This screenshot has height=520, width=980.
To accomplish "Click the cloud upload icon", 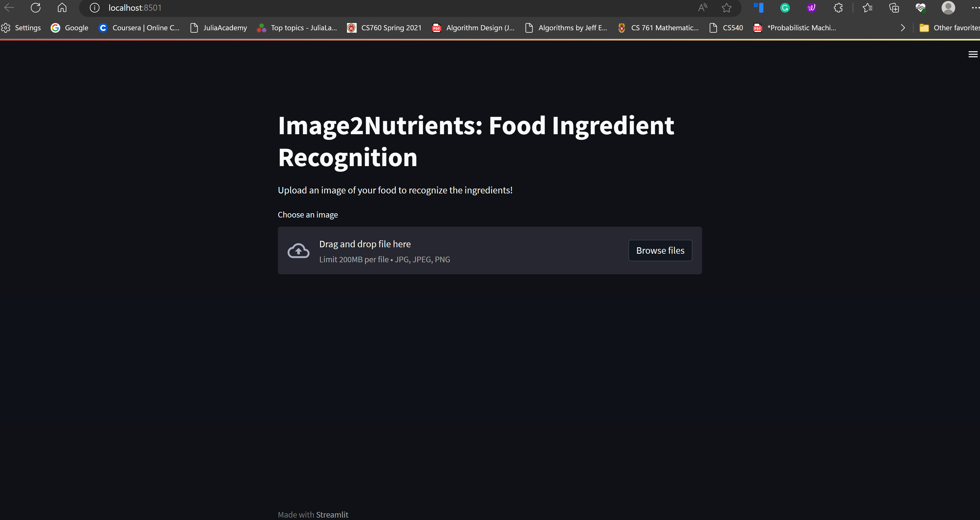I will pyautogui.click(x=298, y=251).
